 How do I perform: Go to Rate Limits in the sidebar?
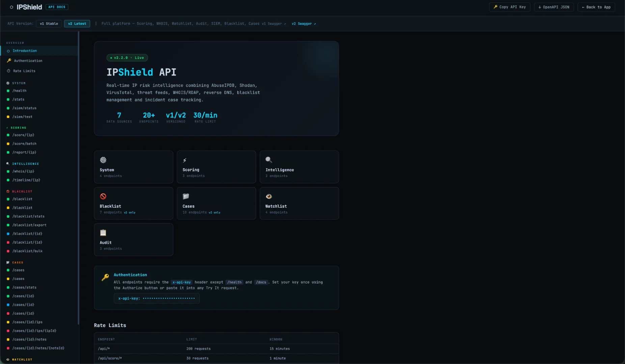click(x=39, y=71)
